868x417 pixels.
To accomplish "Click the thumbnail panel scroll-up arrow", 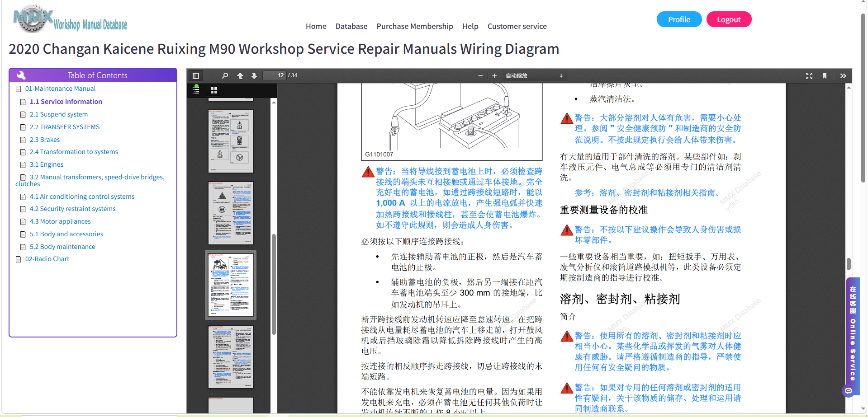I will (x=274, y=103).
